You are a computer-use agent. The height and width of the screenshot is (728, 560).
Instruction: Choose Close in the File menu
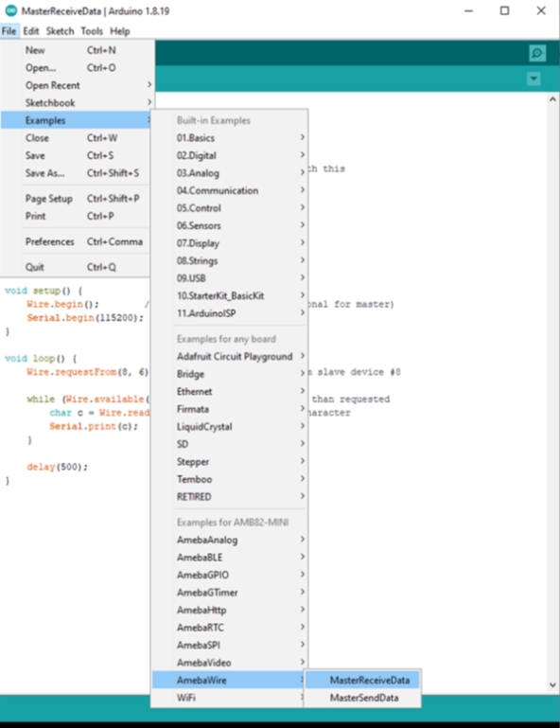(77, 138)
